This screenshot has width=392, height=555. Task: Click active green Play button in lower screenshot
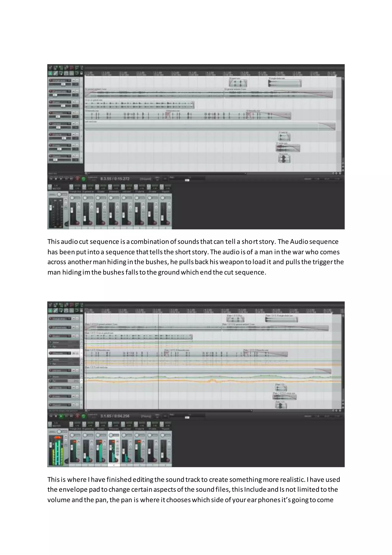click(61, 416)
